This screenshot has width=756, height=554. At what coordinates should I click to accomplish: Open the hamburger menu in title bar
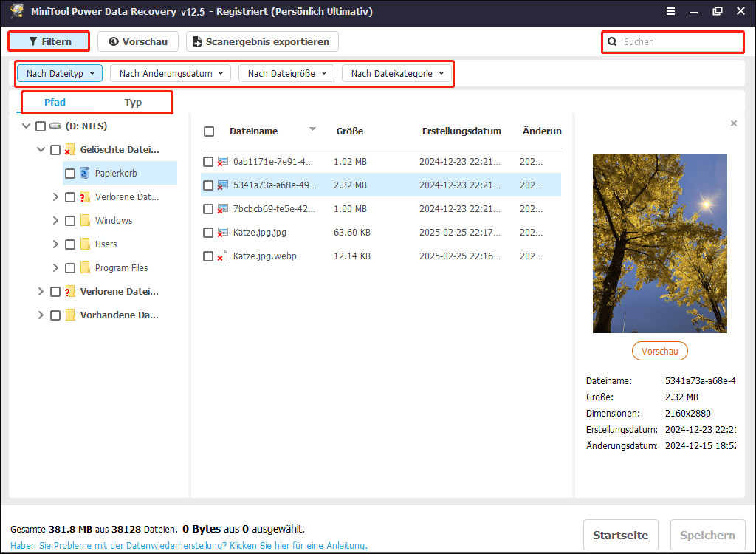pos(670,11)
